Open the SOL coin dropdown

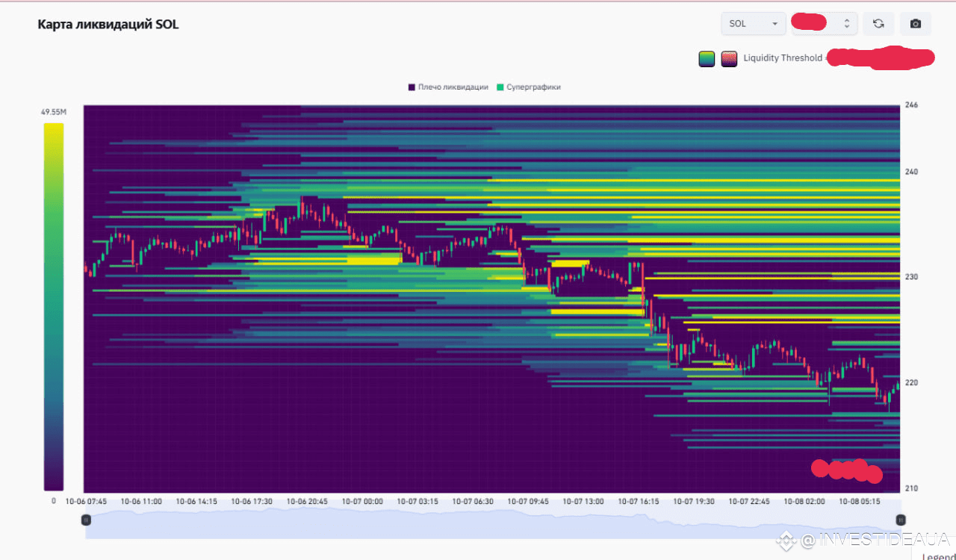[x=753, y=24]
